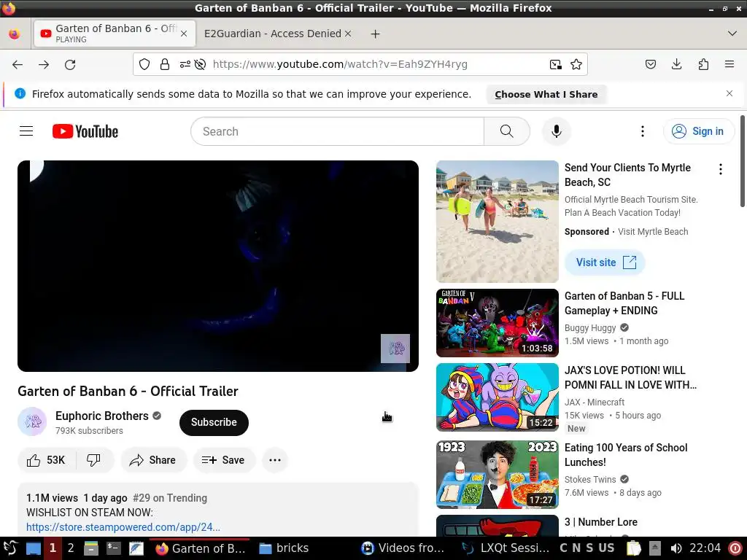Open the Pocket save button
Screen dimensions: 747x560
[650, 64]
